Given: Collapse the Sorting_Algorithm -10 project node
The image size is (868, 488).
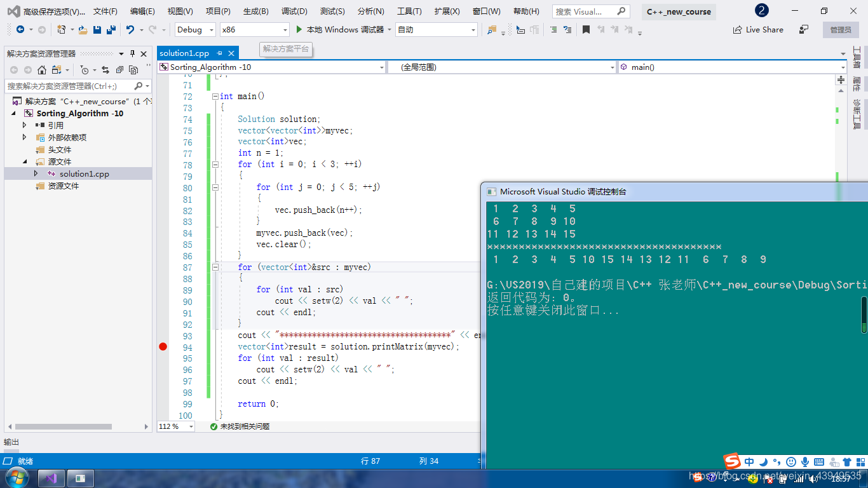Looking at the screenshot, I should [13, 113].
